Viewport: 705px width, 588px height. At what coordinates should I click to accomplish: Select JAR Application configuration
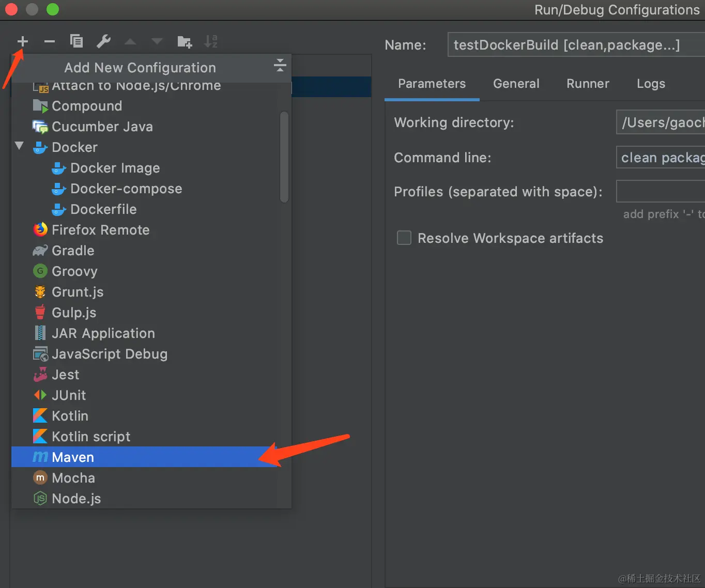(151, 333)
